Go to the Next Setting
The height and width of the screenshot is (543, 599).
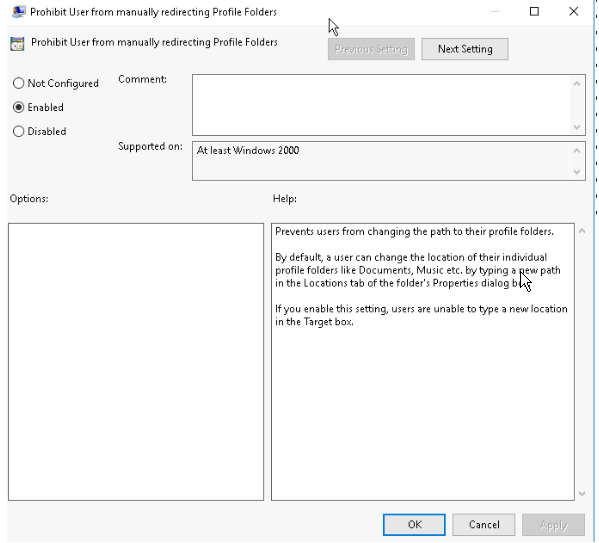pyautogui.click(x=465, y=49)
